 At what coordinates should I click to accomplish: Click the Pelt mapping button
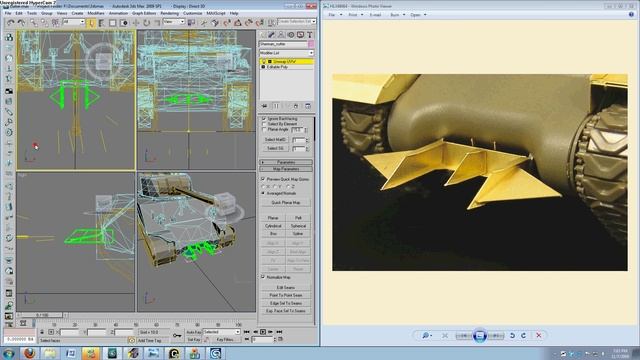point(298,218)
